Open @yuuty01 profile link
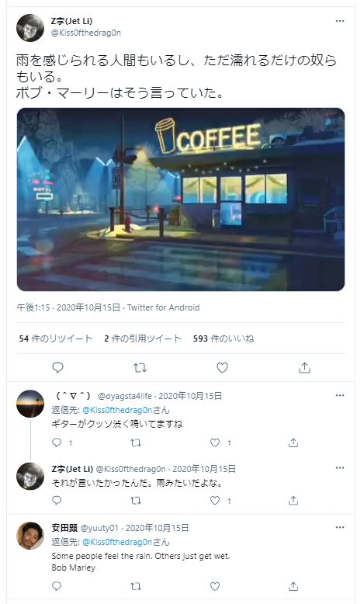Viewport: 364px width, 604px height. click(99, 528)
